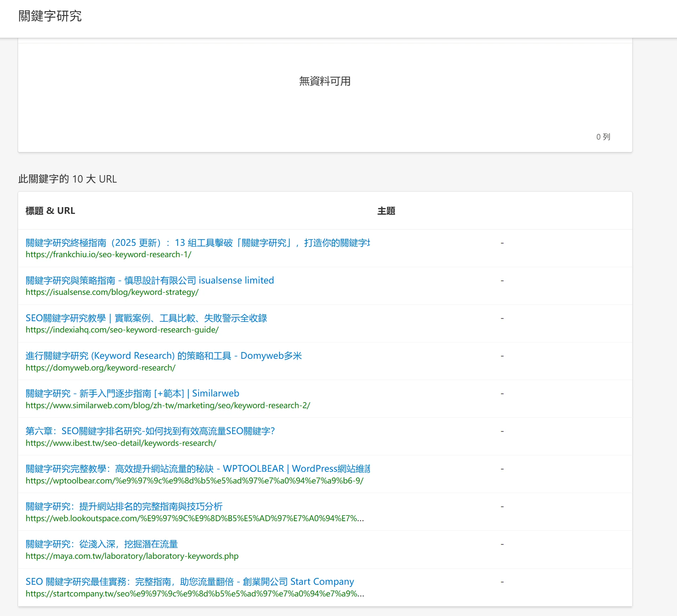
Task: Select the startcompany.tw URL text
Action: pos(194,594)
